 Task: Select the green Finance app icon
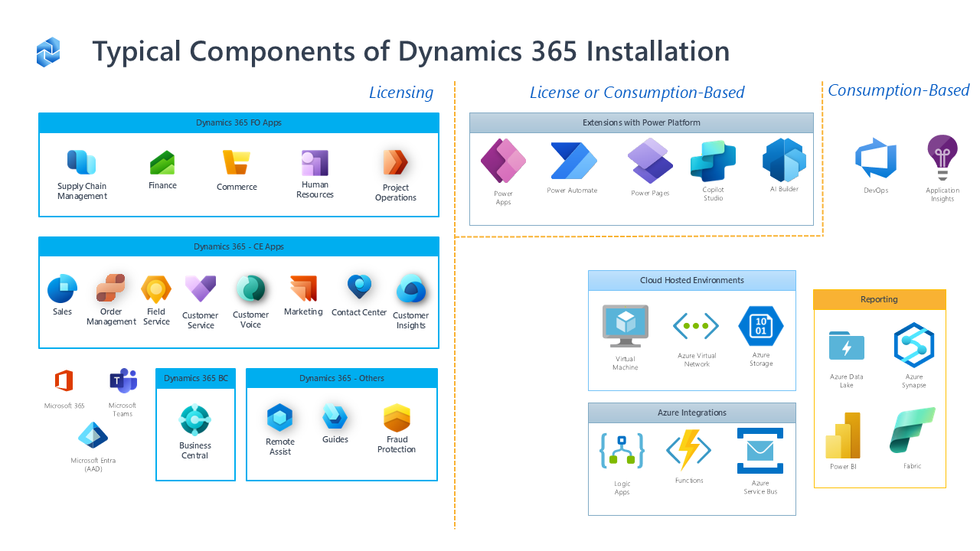(162, 163)
